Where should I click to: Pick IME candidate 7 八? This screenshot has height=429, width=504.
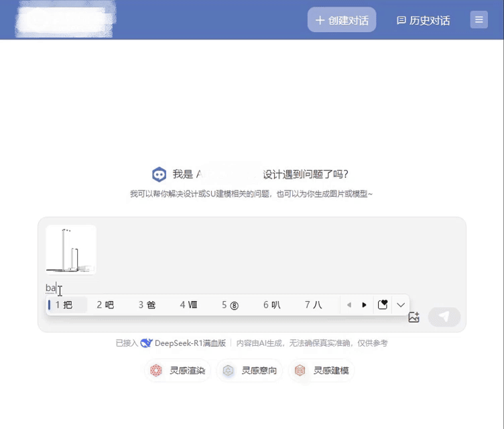(313, 305)
